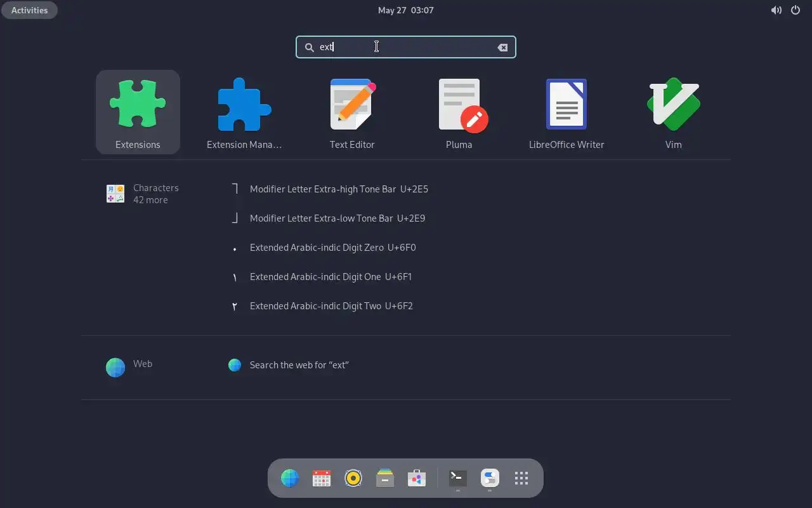Open the Software store from the dock
The image size is (812, 508).
coord(417,478)
